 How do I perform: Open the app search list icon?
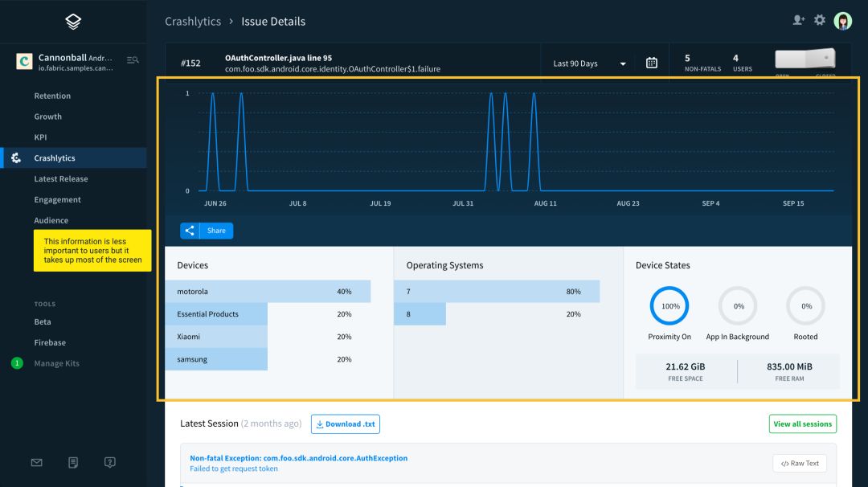point(133,59)
